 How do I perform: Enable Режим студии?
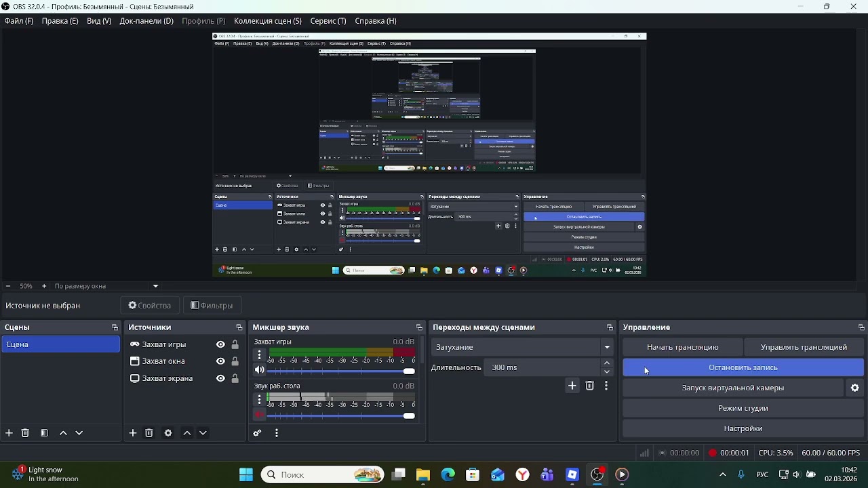(743, 408)
